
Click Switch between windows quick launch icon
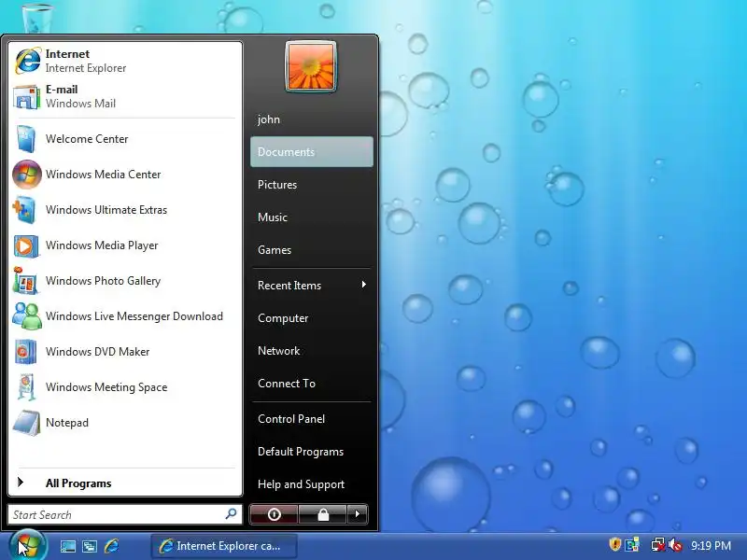(x=90, y=546)
